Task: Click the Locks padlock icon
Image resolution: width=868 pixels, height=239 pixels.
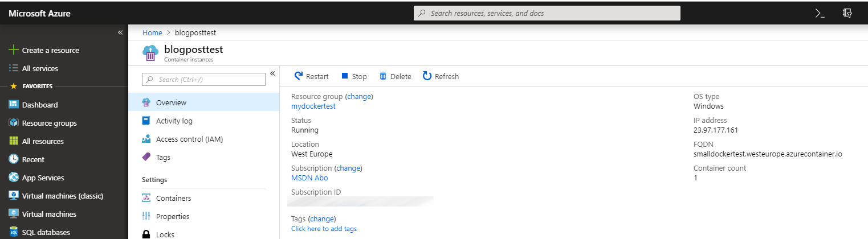Action: tap(146, 234)
